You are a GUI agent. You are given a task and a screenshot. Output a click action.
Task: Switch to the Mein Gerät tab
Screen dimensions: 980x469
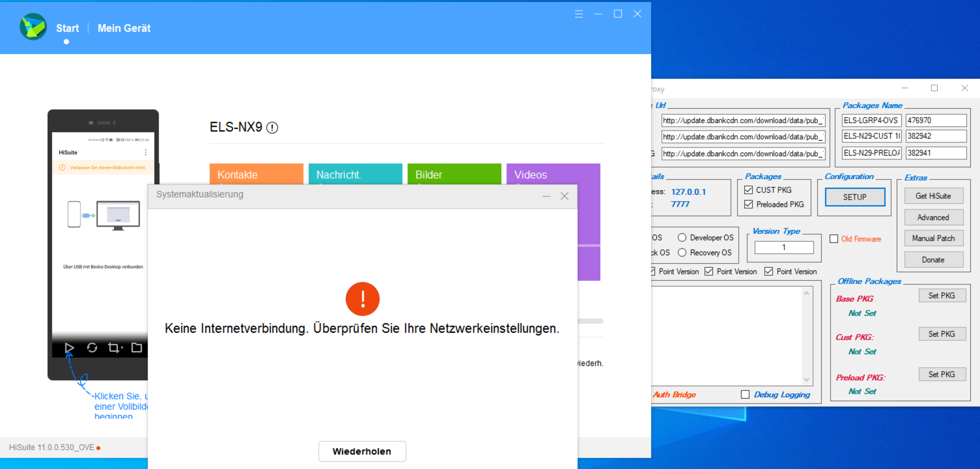coord(124,28)
